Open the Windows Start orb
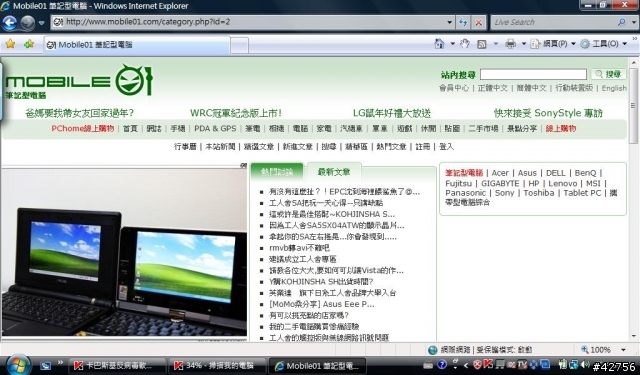The height and width of the screenshot is (375, 640). 17,365
